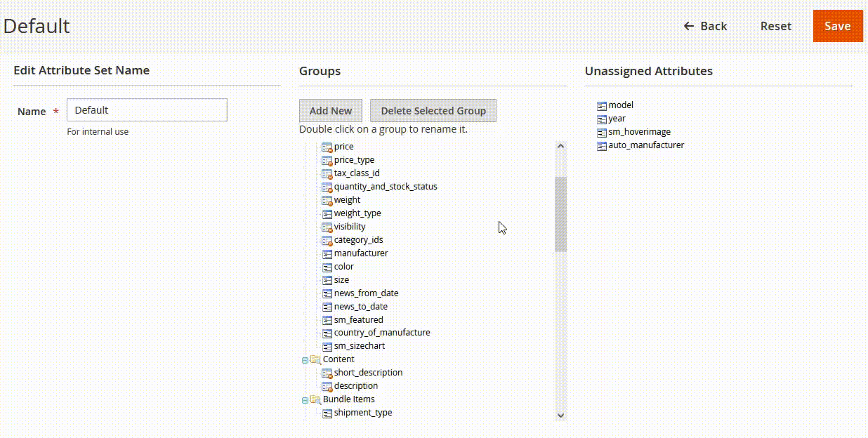Save the attribute set
This screenshot has height=438, width=868.
838,26
